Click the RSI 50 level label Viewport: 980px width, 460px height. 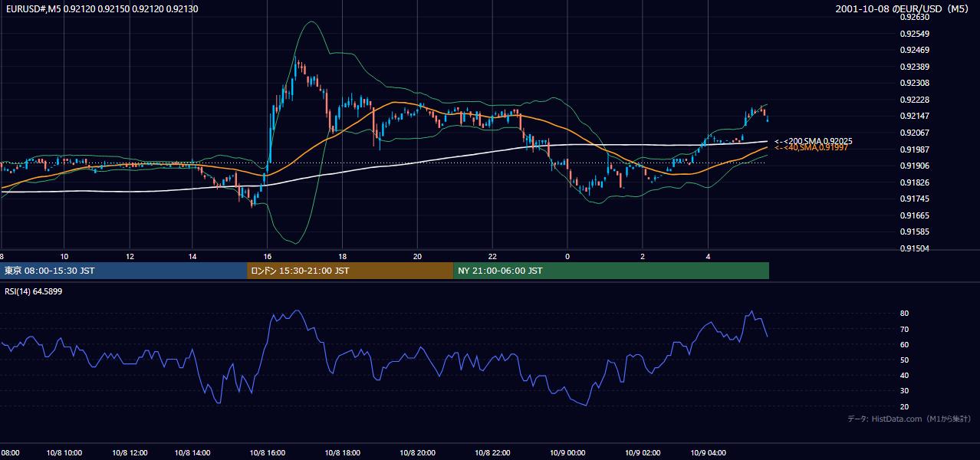[x=904, y=360]
